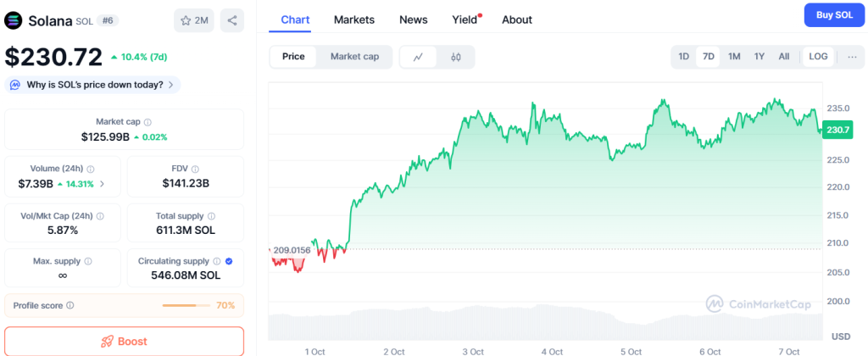Toggle LOG scale on the chart
Screen dimensions: 868x356
pyautogui.click(x=818, y=57)
